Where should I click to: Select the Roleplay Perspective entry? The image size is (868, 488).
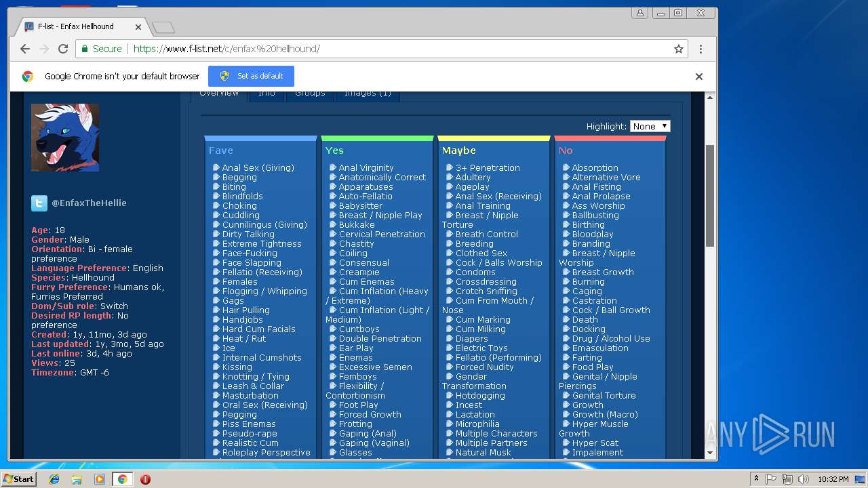[x=266, y=452]
